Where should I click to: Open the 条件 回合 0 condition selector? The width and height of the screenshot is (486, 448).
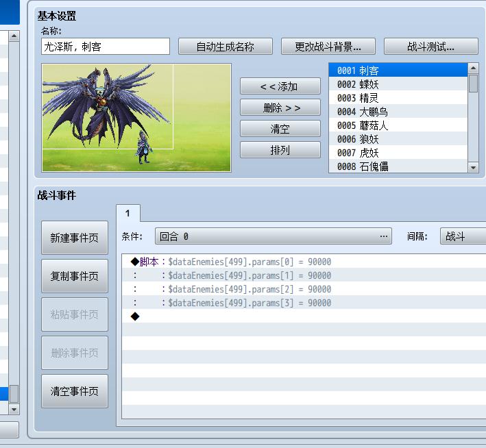(x=274, y=236)
